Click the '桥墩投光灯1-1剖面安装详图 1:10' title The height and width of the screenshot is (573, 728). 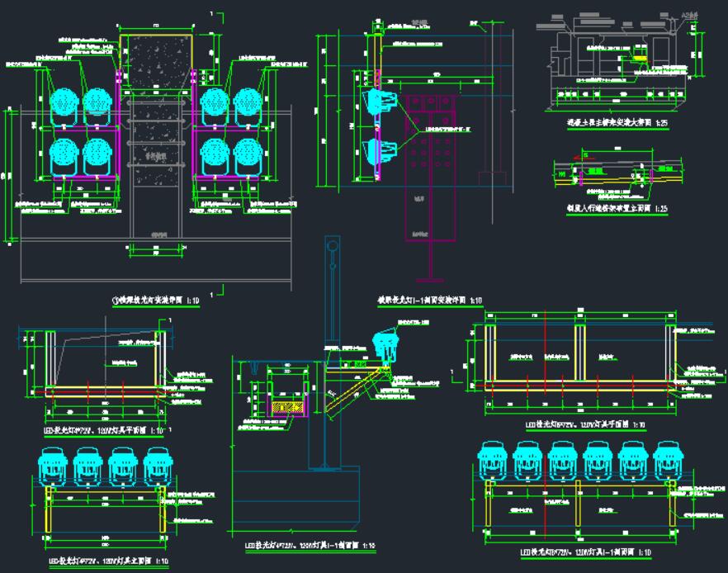(429, 301)
